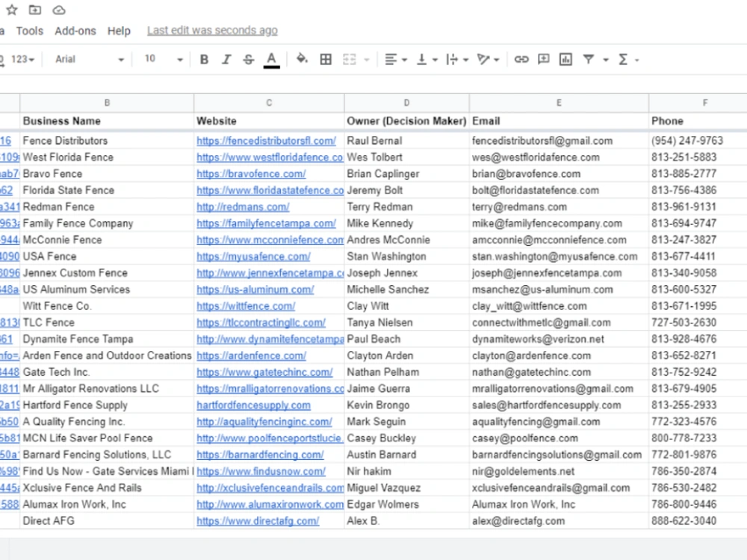Open hartfordfencesupply.com link
The image size is (747, 560).
(253, 405)
